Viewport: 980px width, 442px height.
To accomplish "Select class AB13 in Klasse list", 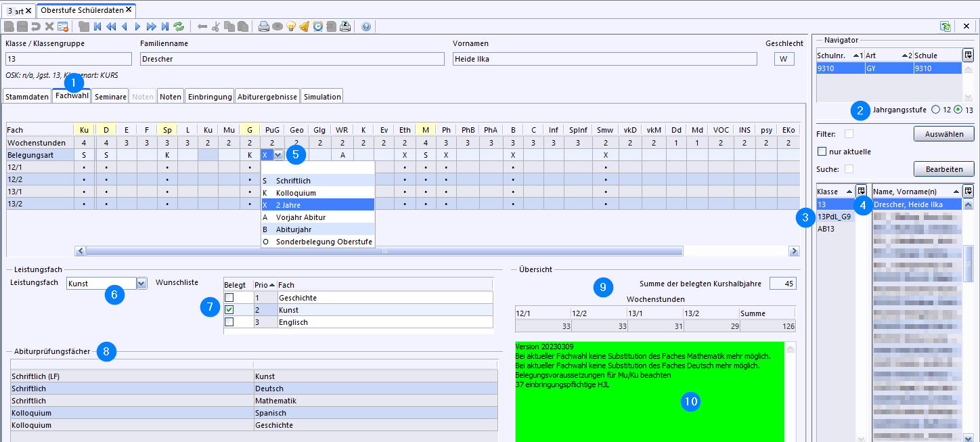I will pos(835,229).
